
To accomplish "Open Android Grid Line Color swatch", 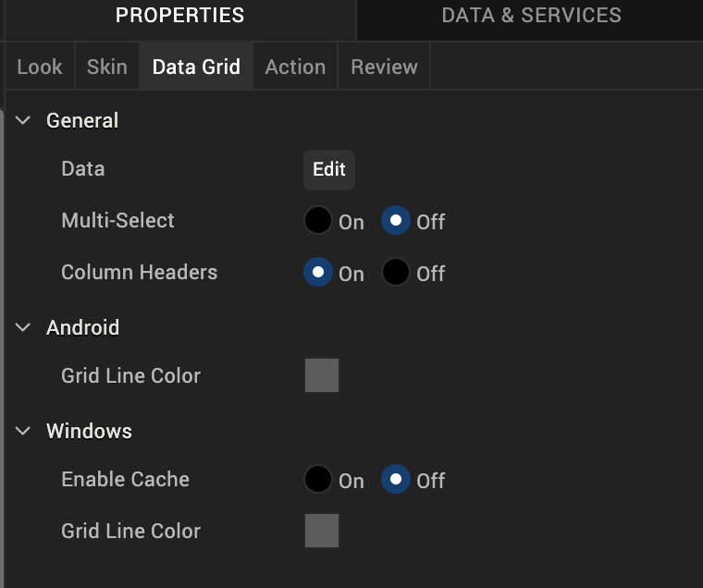I will pyautogui.click(x=322, y=376).
